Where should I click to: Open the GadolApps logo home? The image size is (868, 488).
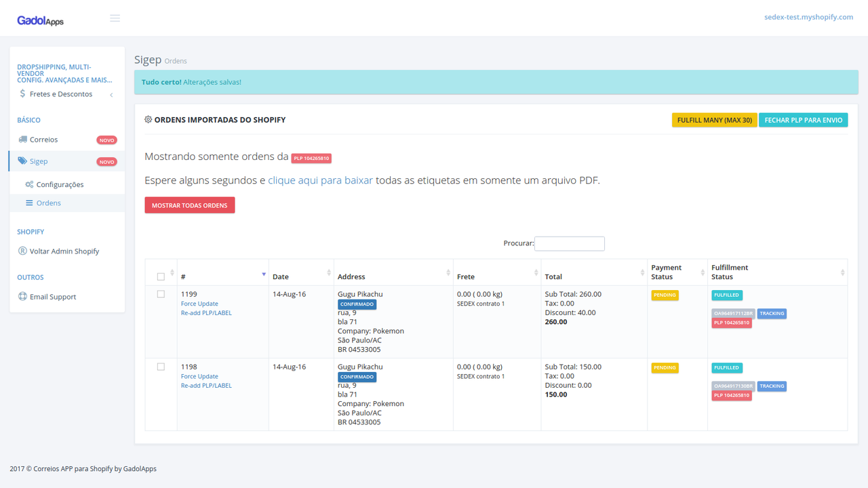(x=41, y=20)
